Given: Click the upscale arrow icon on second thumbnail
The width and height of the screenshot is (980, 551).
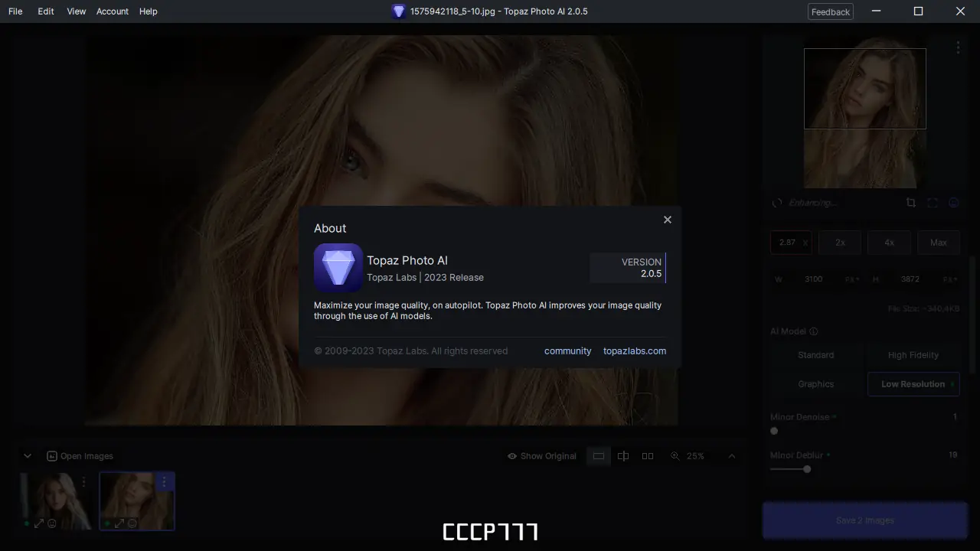Looking at the screenshot, I should coord(119,523).
